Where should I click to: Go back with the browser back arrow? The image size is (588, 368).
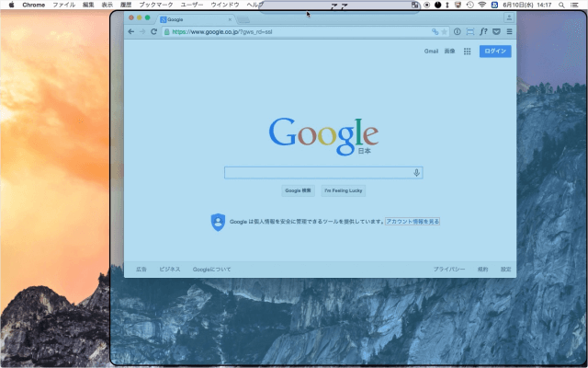130,32
